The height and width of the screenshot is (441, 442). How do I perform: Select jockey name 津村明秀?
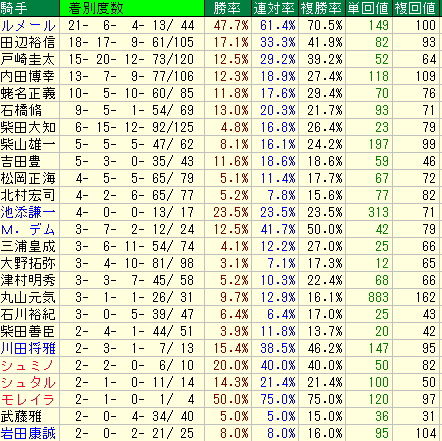tap(28, 281)
